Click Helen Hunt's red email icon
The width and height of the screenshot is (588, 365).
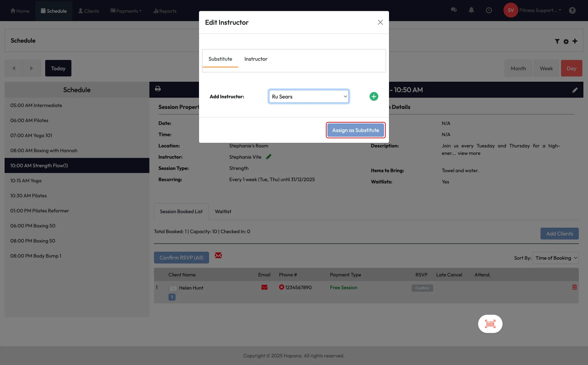coord(264,287)
